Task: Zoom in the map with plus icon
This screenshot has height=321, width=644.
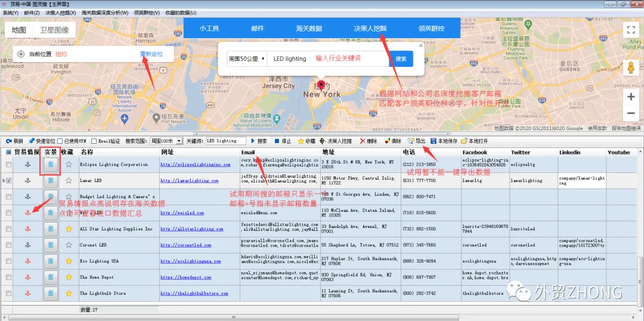Action: click(x=630, y=97)
